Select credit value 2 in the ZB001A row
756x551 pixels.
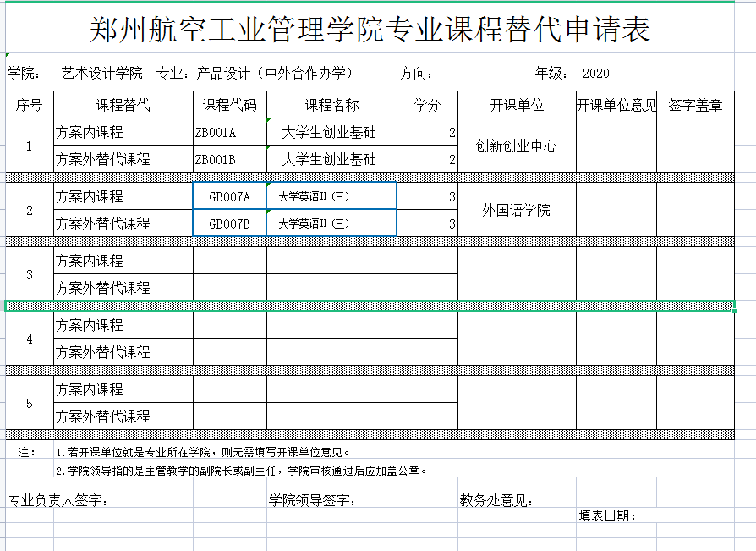click(427, 132)
